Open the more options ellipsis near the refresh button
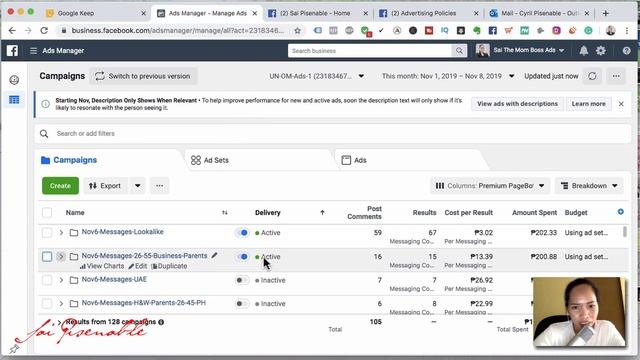Image resolution: width=640 pixels, height=360 pixels. point(616,76)
